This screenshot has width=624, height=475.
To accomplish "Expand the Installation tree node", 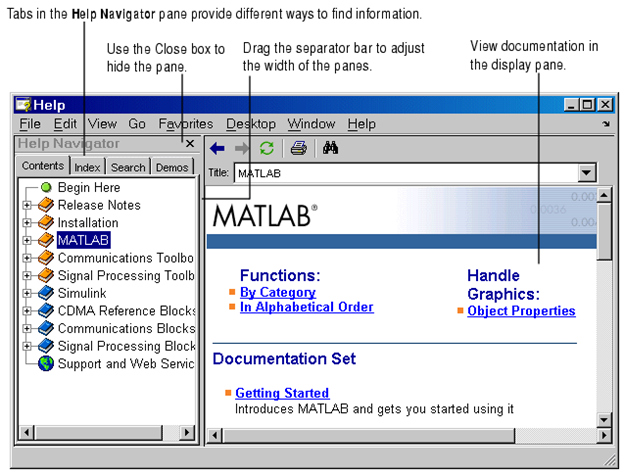I will [x=27, y=223].
